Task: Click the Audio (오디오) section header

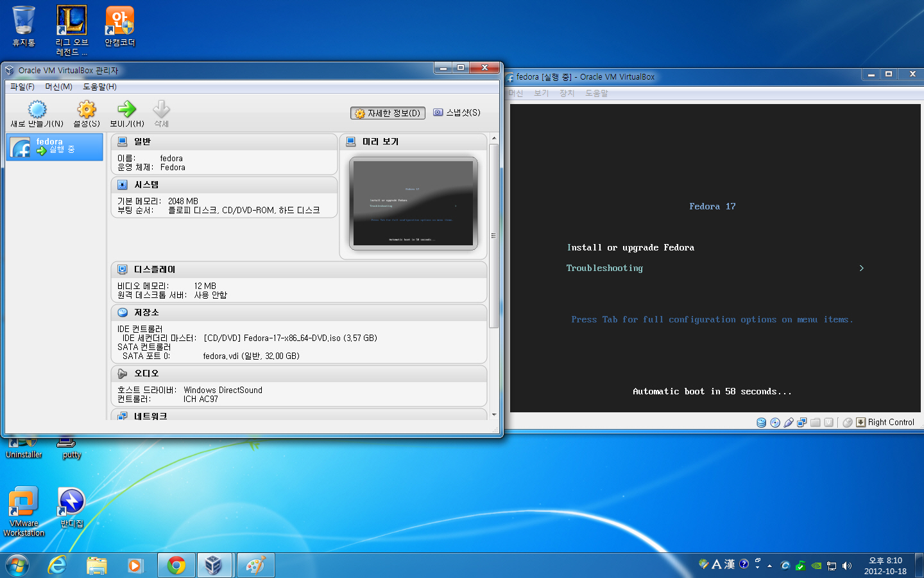Action: tap(299, 373)
